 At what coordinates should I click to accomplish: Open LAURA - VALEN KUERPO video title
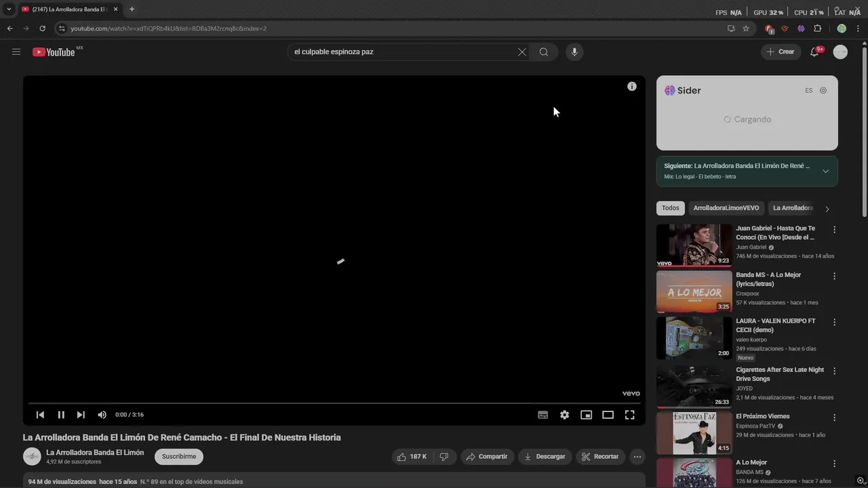click(x=776, y=325)
